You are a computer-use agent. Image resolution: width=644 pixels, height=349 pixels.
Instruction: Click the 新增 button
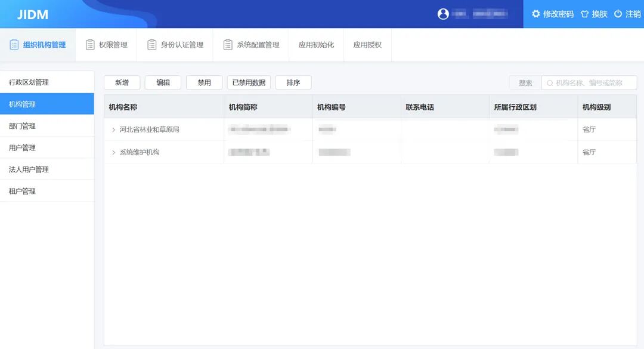(x=121, y=82)
